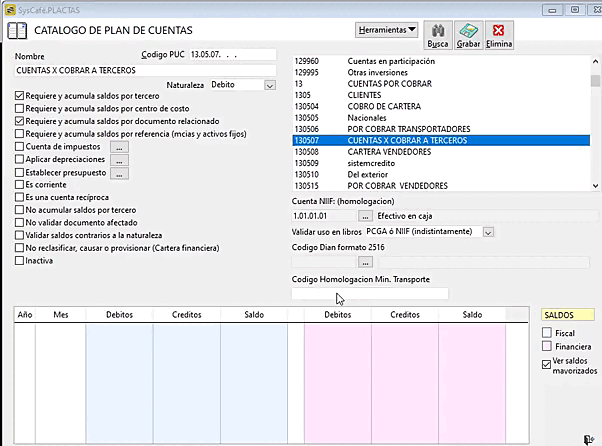Expand the Naturaleza dropdown
This screenshot has height=446, width=602.
(270, 85)
